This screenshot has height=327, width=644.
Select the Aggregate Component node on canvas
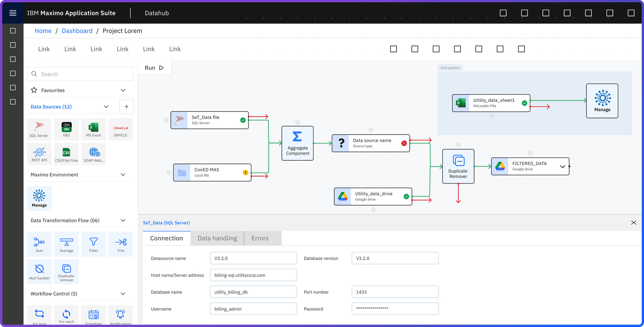click(297, 143)
